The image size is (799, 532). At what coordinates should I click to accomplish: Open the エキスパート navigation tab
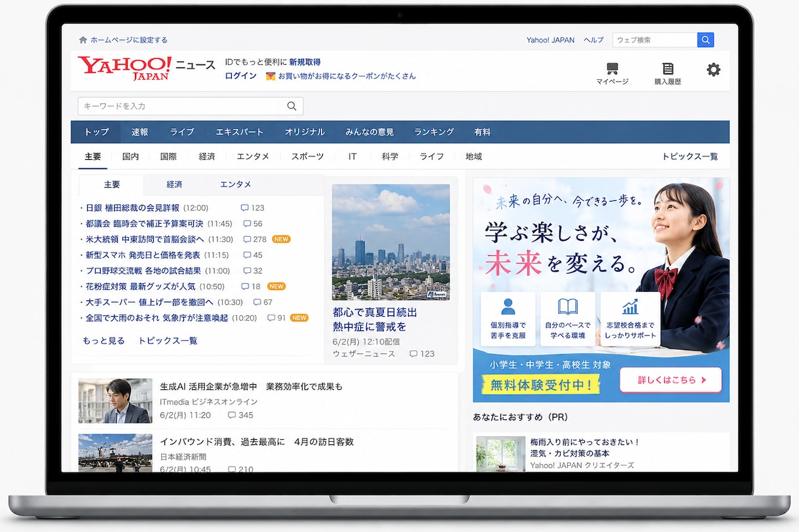pos(240,132)
